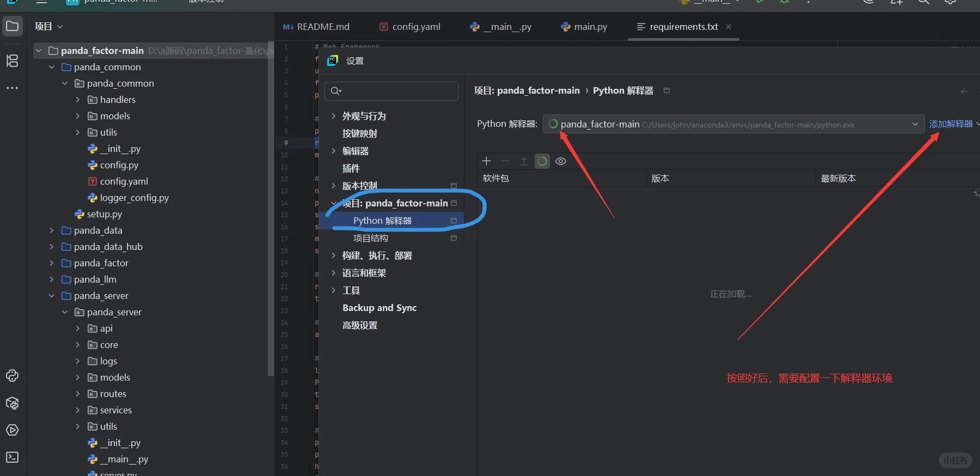Show more tool windows ellipsis
The width and height of the screenshot is (980, 476).
click(x=12, y=88)
